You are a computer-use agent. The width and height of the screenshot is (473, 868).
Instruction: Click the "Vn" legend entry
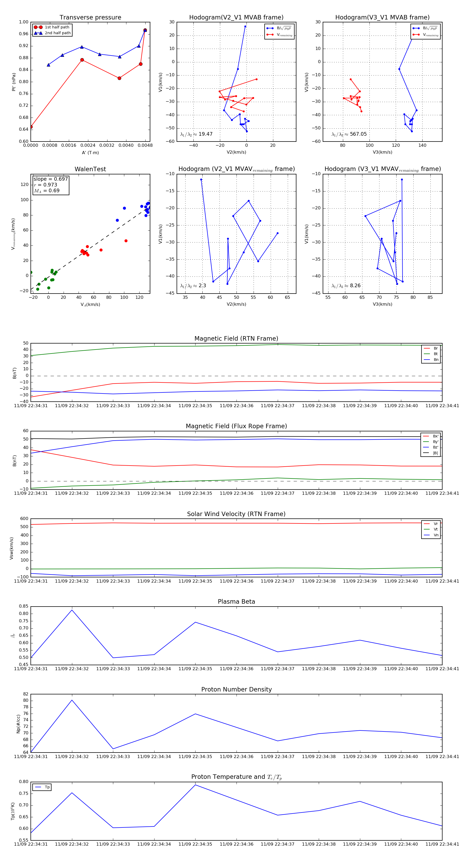click(431, 535)
